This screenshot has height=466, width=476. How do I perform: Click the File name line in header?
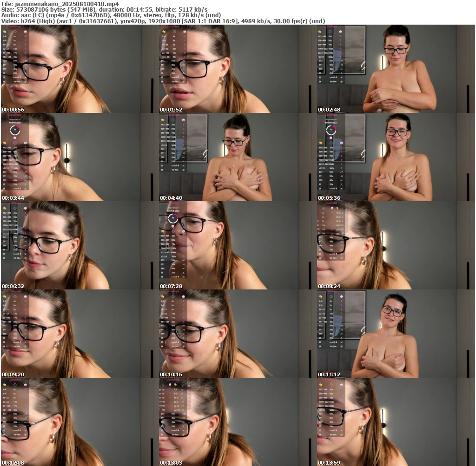tap(60, 4)
